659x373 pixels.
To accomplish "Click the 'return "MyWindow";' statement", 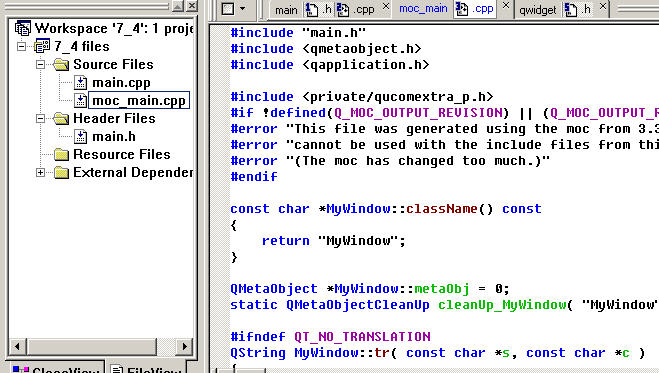I will tap(334, 241).
